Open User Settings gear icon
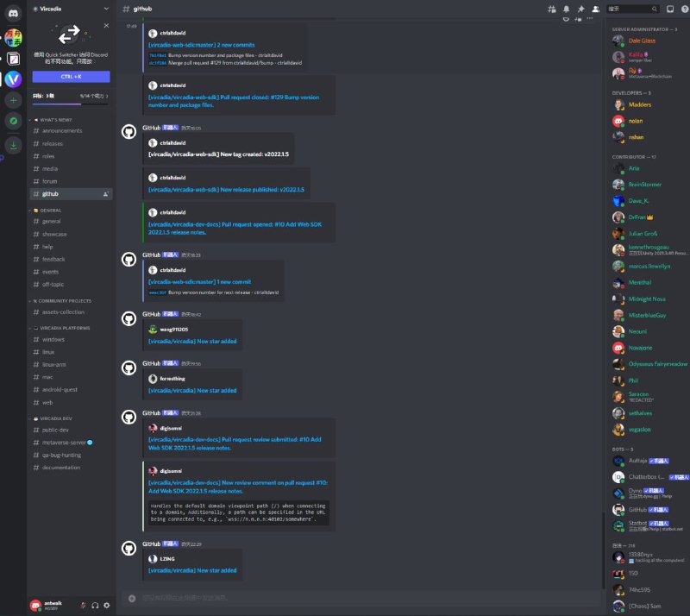 coord(106,606)
